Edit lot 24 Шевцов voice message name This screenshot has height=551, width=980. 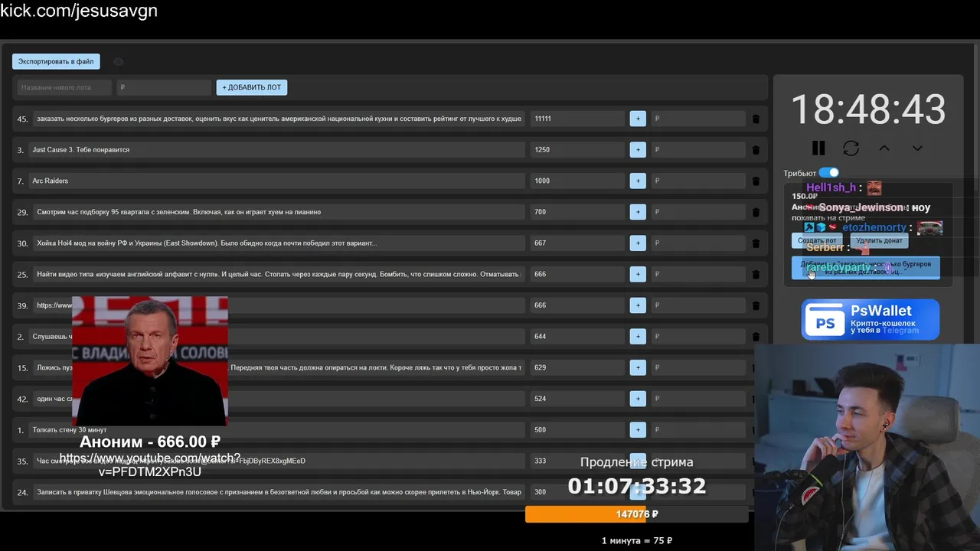[279, 492]
